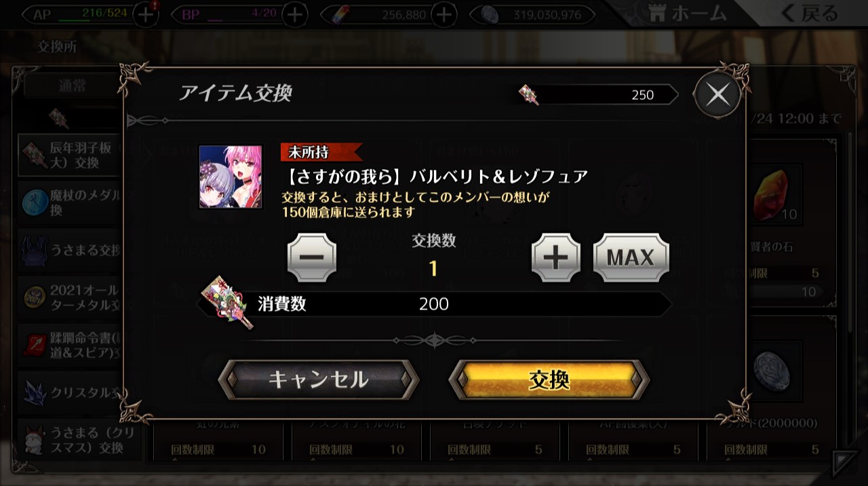
Task: Select 辰年羽子板(大) 交換 in sidebar
Action: 71,155
